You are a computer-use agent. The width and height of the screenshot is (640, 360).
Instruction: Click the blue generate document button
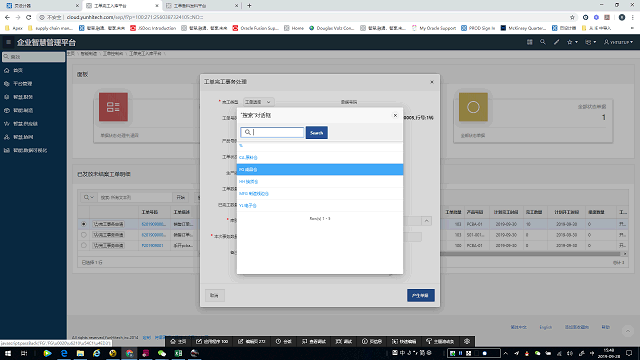[420, 296]
